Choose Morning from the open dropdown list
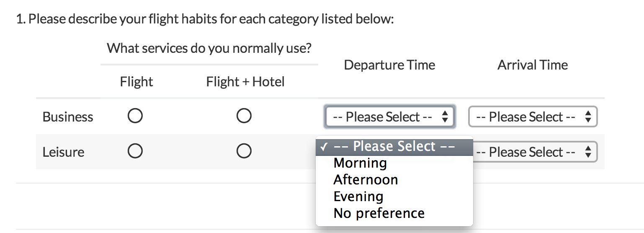Screen dimensions: 644x233 (360, 163)
